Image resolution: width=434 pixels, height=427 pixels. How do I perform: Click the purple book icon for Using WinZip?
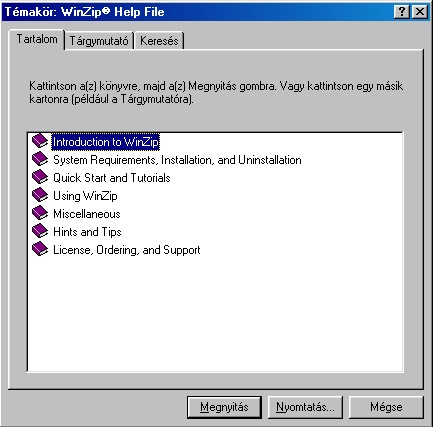(x=40, y=195)
